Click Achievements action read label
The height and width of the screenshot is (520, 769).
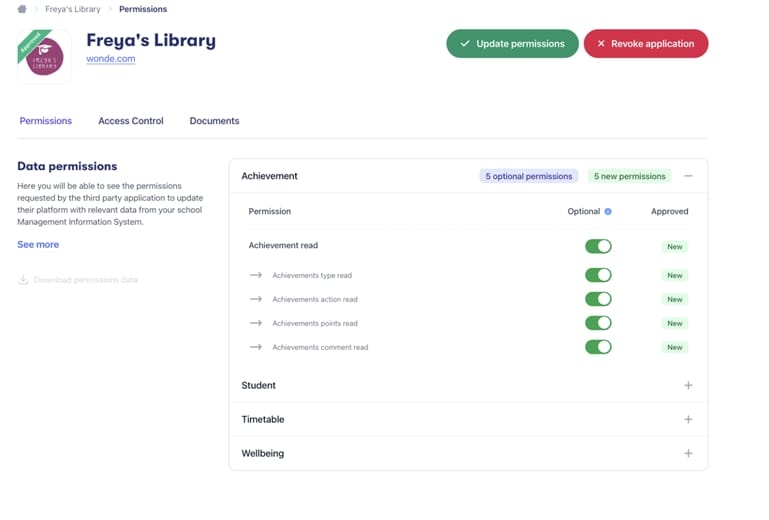coord(315,299)
